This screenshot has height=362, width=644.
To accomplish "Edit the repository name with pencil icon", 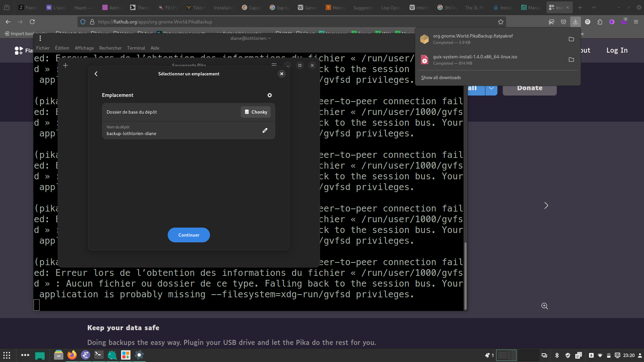I will 265,130.
